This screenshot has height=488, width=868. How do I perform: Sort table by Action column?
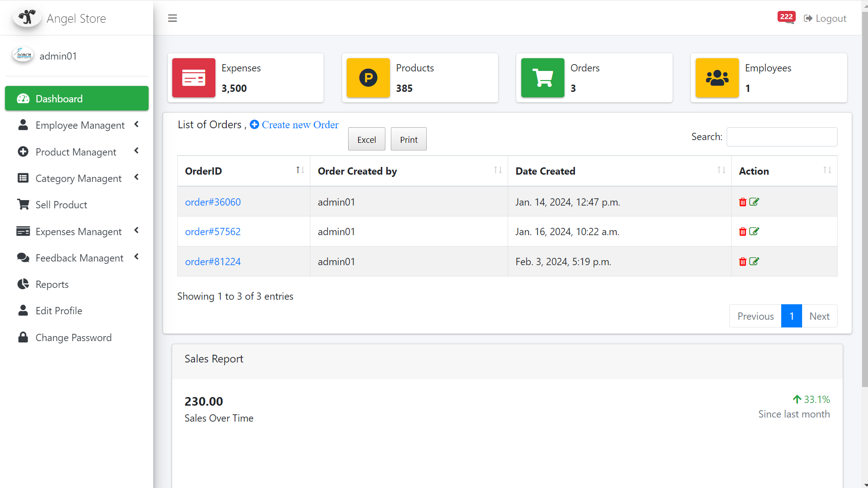click(784, 171)
